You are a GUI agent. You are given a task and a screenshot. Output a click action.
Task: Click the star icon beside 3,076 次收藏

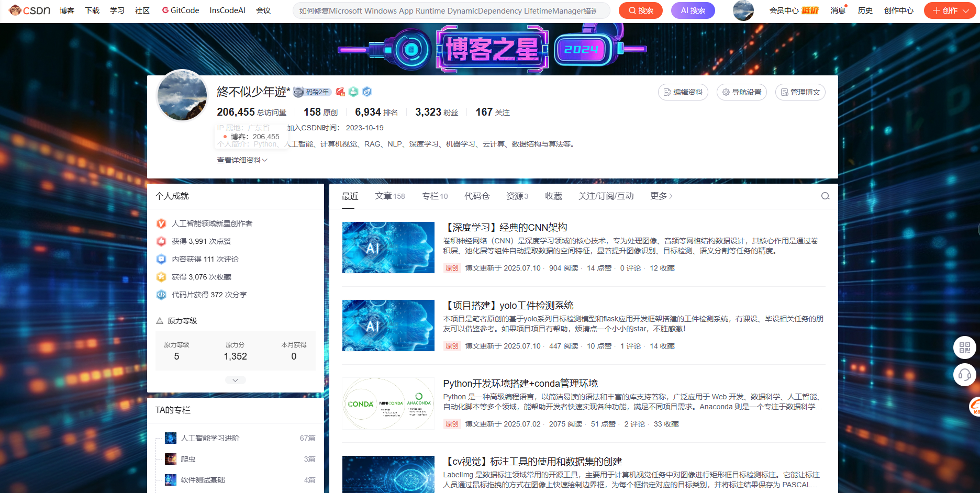(161, 277)
